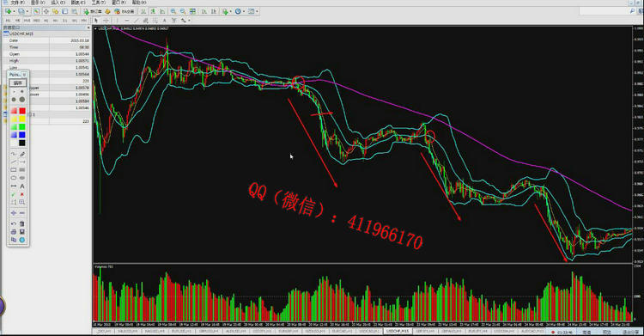Expand the clock periodicity dropdown
The height and width of the screenshot is (336, 644).
(x=244, y=11)
